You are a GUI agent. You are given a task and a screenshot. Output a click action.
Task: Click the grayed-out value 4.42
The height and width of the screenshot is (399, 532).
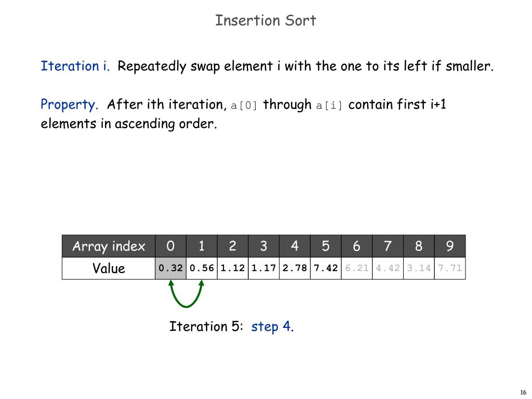388,268
